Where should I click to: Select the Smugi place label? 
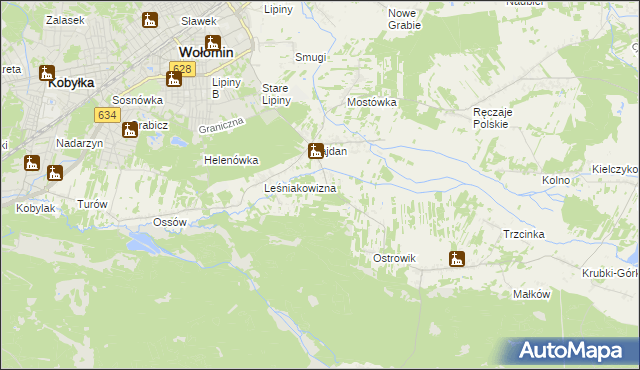311,58
